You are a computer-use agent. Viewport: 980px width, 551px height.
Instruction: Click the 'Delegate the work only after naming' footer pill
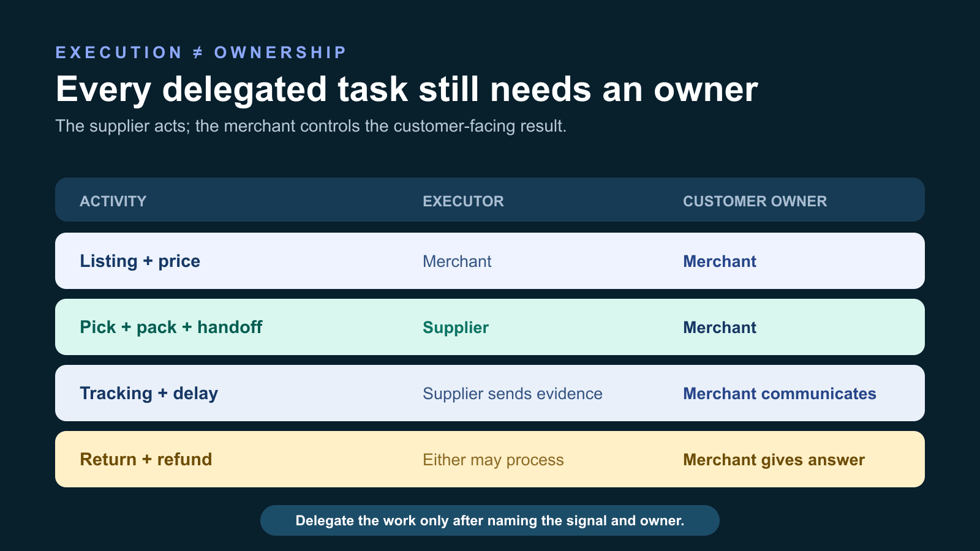pos(490,520)
